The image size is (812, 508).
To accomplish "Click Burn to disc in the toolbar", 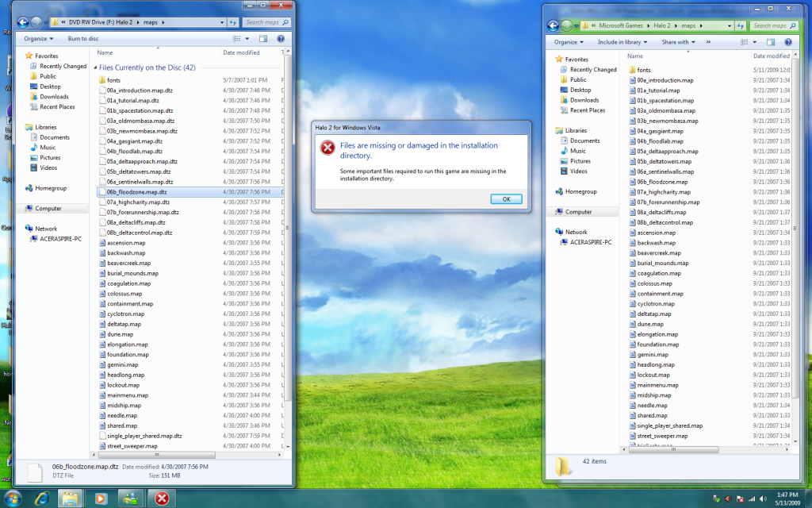I will tap(82, 38).
